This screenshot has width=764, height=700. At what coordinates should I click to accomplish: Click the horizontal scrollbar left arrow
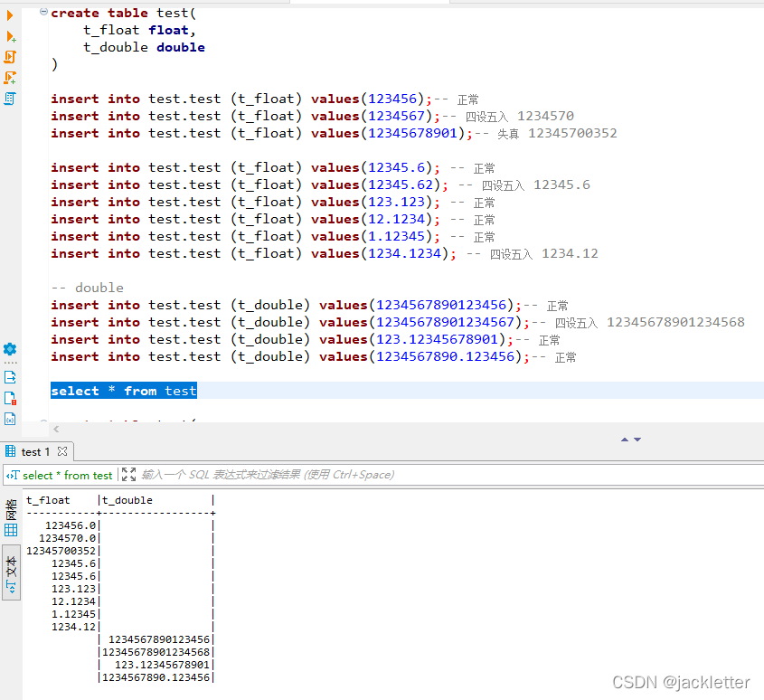[57, 429]
